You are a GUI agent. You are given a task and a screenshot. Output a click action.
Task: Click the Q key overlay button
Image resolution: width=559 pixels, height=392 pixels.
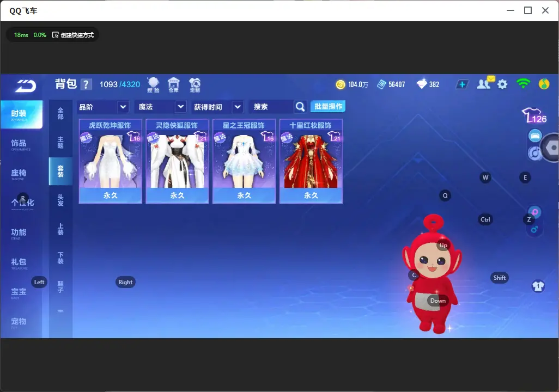point(445,195)
